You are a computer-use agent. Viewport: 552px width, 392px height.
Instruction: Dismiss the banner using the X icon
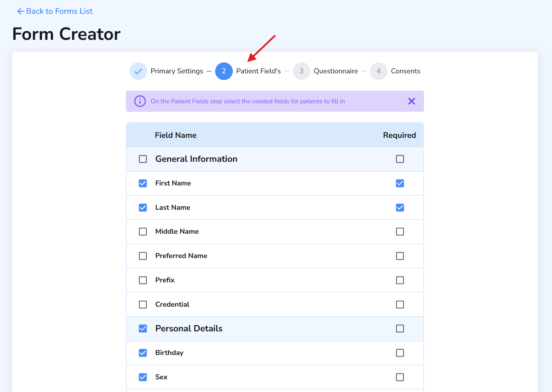411,101
